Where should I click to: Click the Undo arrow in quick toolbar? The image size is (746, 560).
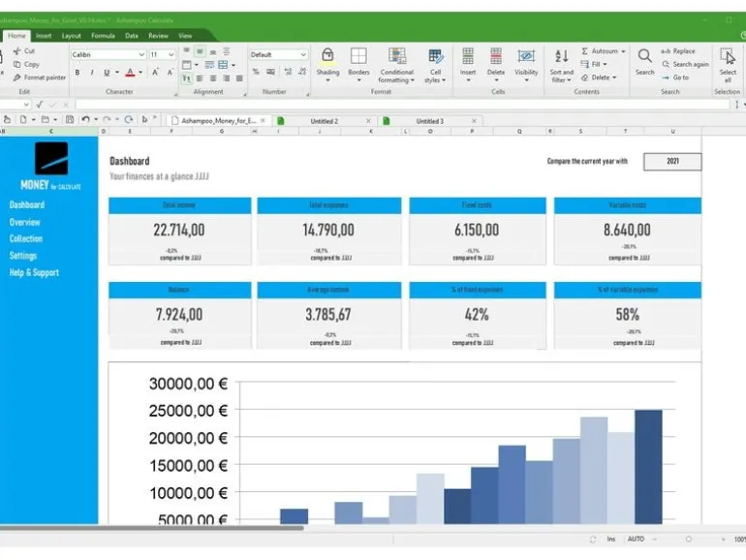(85, 119)
